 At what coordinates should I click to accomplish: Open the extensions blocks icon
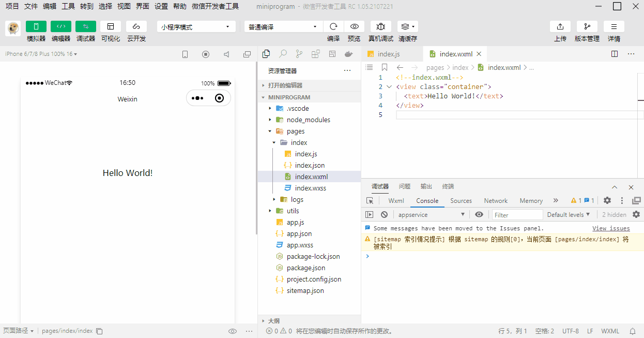pyautogui.click(x=316, y=54)
